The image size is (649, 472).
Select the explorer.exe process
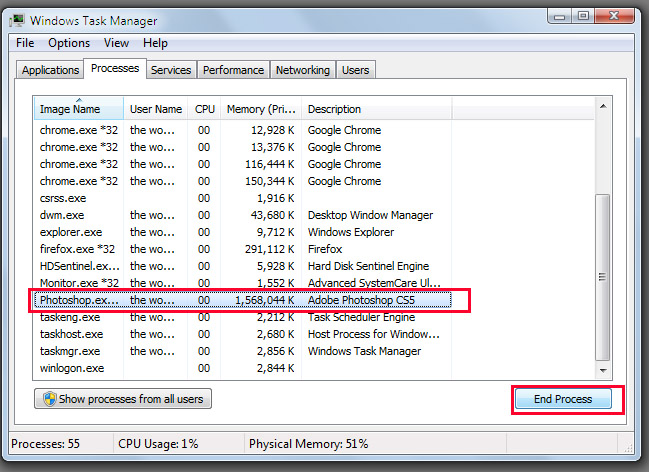(70, 232)
